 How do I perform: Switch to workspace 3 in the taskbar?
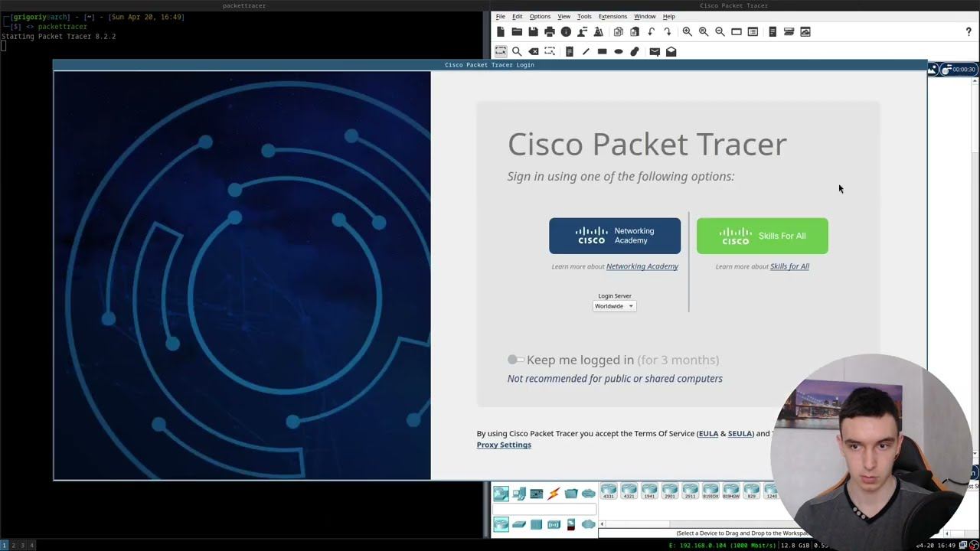22,545
